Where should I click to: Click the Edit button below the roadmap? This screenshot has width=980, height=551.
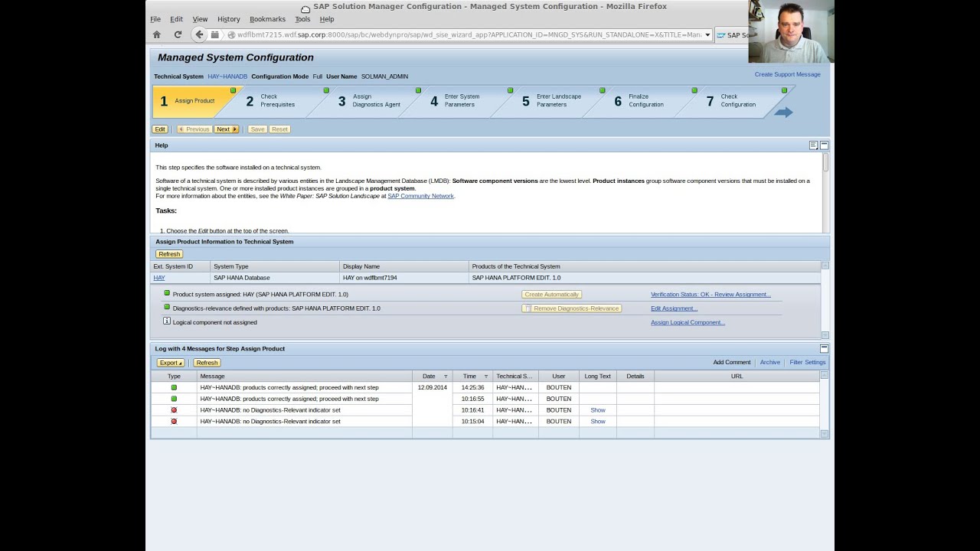click(159, 129)
